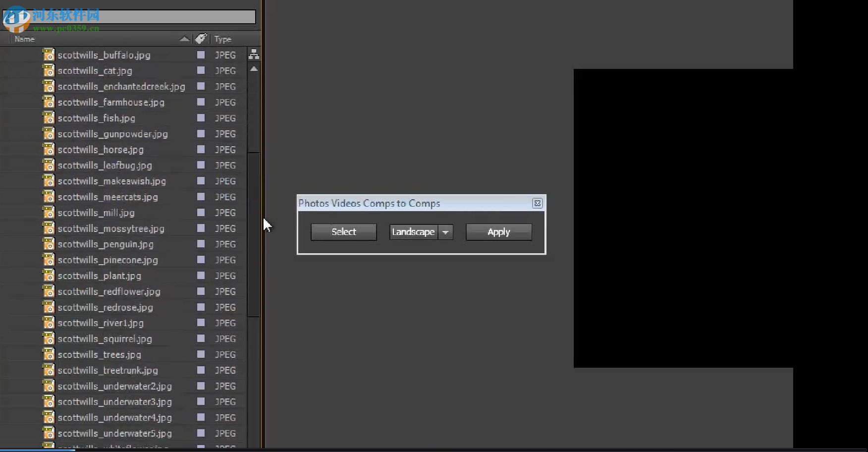Click the file icon for scottwills_enchantedcreek.jpg
Viewport: 868px width, 452px height.
click(x=49, y=86)
